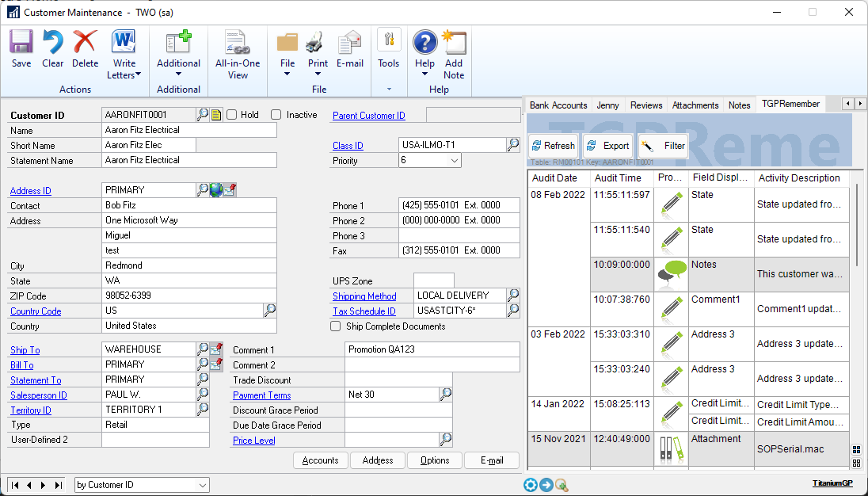Viewport: 868px width, 496px height.
Task: Switch to the Jenny tab
Action: [x=607, y=105]
